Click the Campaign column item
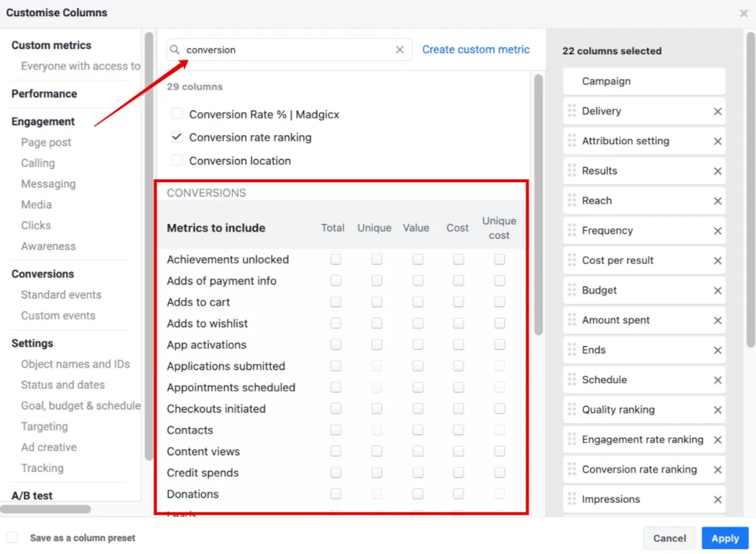The height and width of the screenshot is (554, 756). 644,81
